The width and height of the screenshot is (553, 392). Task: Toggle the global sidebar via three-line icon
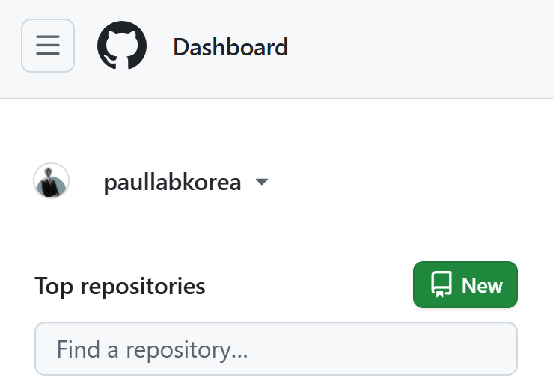tap(48, 46)
